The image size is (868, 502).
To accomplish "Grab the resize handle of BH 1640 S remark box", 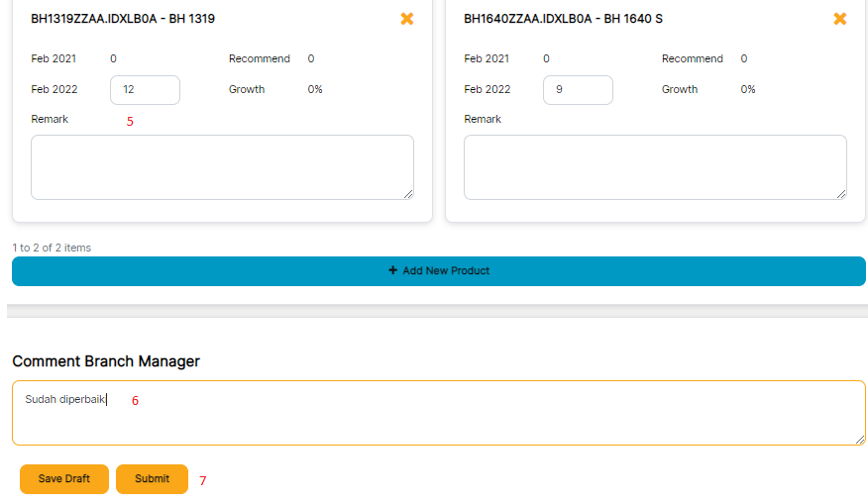I will [841, 194].
